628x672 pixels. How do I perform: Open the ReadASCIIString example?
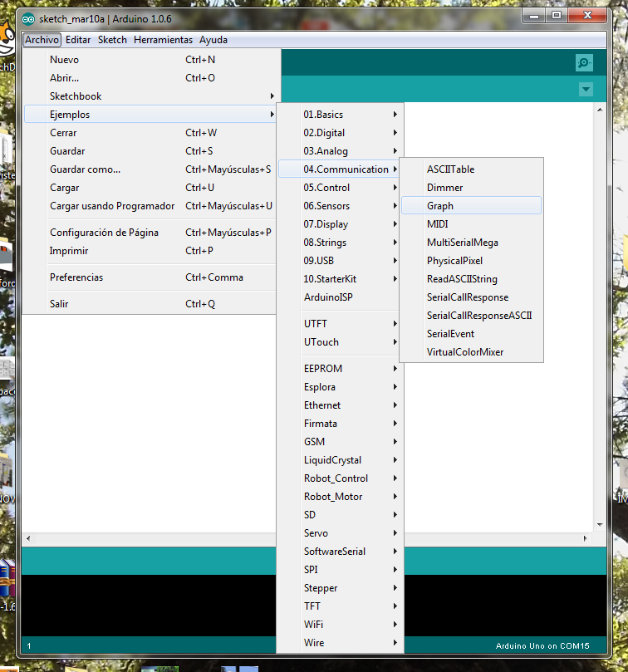(x=472, y=279)
